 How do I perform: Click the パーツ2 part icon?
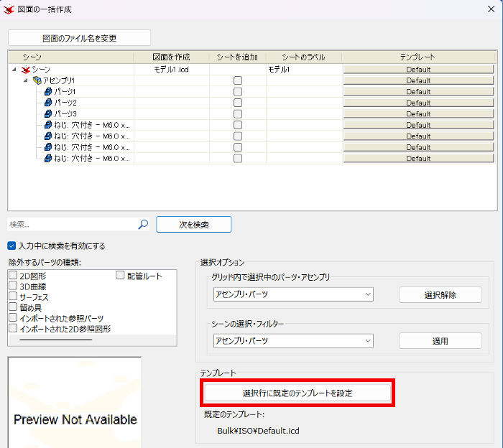[x=48, y=103]
